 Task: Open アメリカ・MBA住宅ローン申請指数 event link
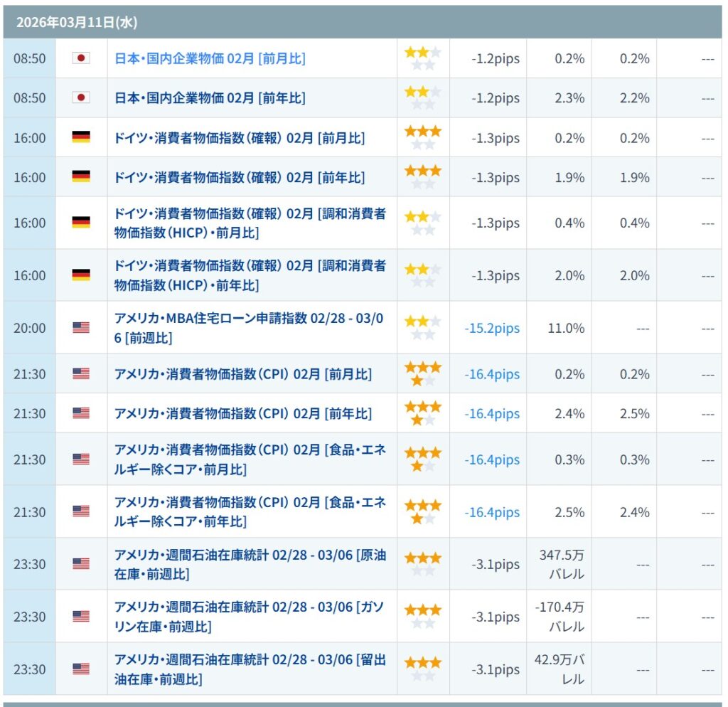249,328
